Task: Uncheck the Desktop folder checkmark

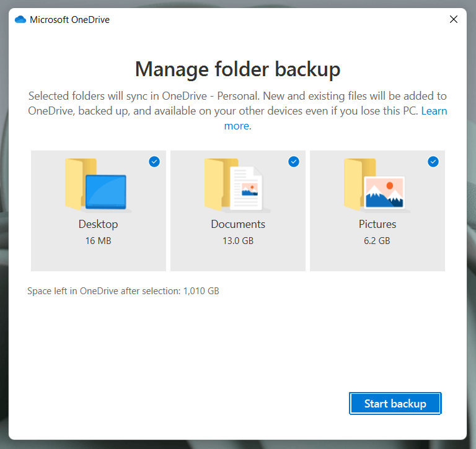Action: tap(154, 162)
